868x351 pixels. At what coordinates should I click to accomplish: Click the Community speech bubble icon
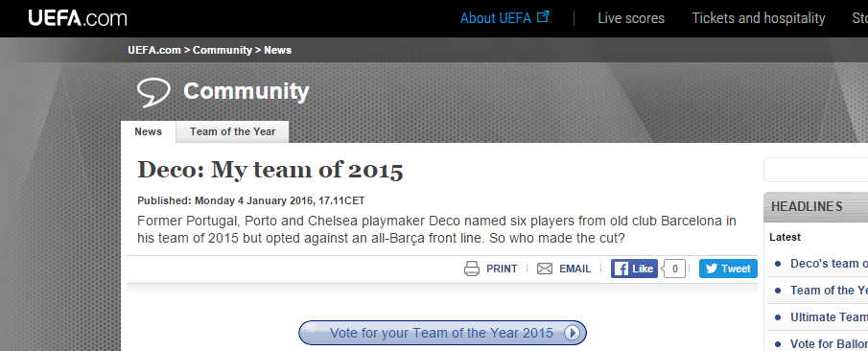tap(153, 92)
